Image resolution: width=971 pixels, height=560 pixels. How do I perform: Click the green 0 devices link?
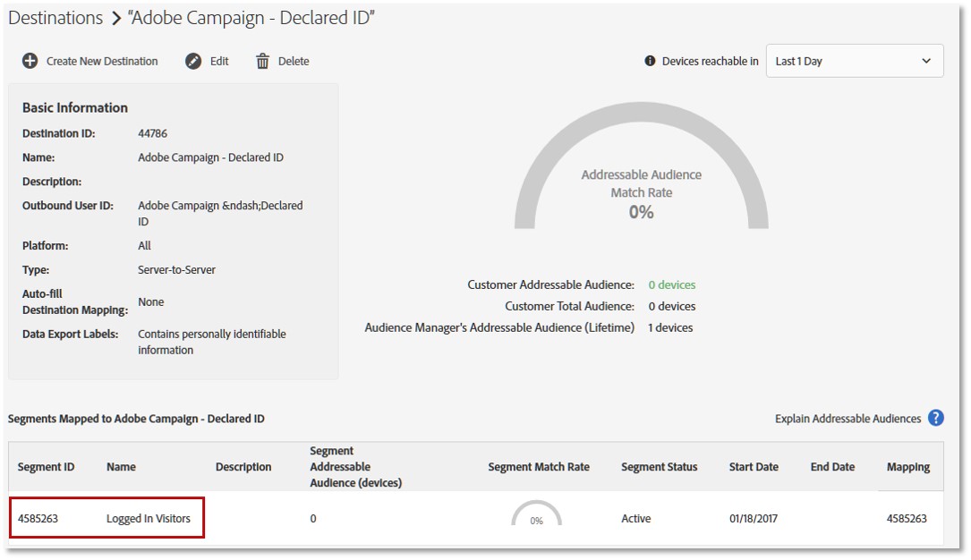pyautogui.click(x=671, y=284)
